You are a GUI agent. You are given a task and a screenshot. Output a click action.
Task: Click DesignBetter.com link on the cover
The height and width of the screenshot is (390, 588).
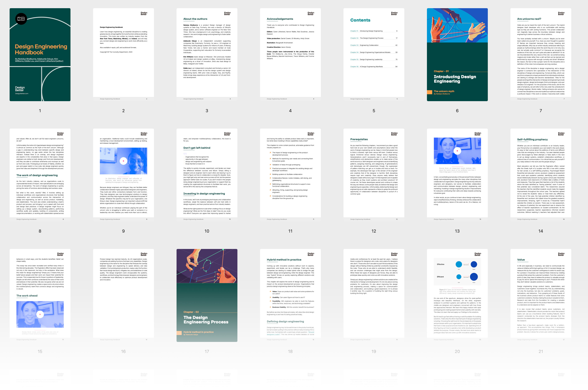22,93
